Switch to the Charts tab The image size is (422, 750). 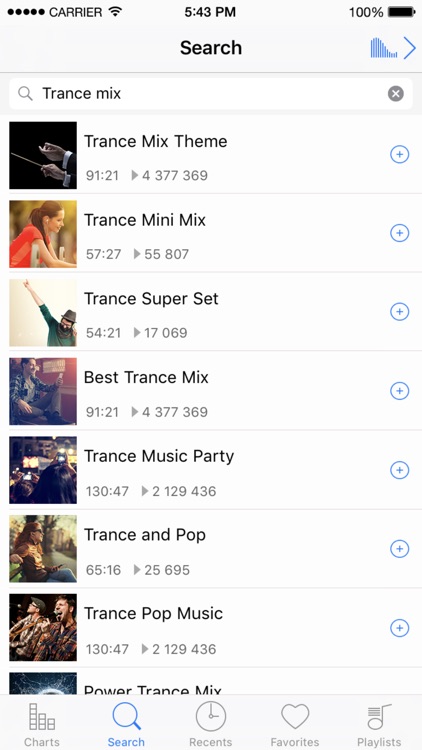coord(42,724)
